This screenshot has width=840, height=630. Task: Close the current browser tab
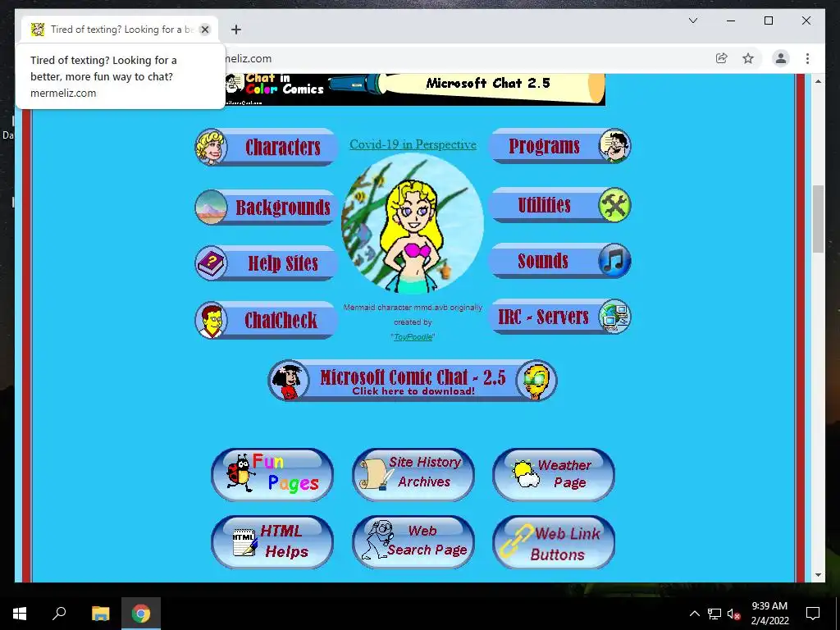204,30
